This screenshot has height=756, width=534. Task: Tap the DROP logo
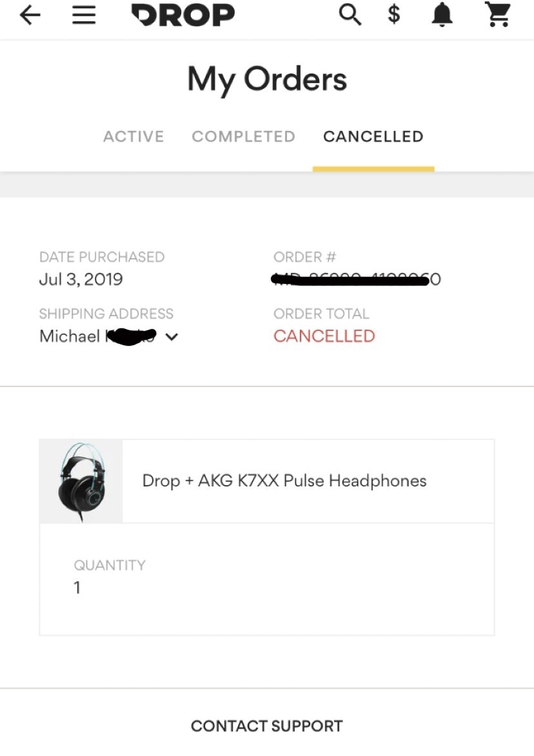click(x=183, y=15)
